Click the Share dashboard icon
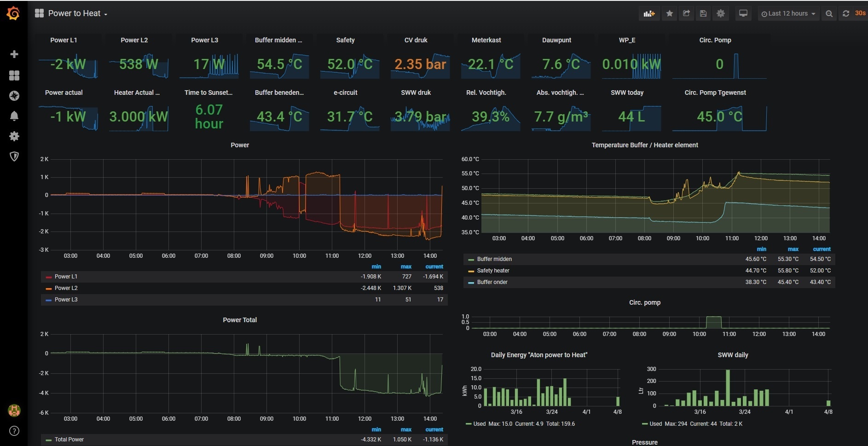 [x=686, y=14]
